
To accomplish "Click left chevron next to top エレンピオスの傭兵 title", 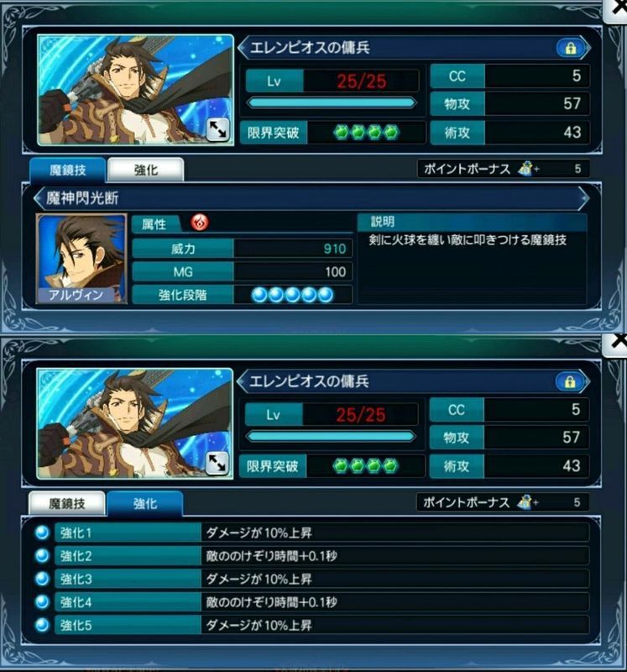I will coord(243,48).
